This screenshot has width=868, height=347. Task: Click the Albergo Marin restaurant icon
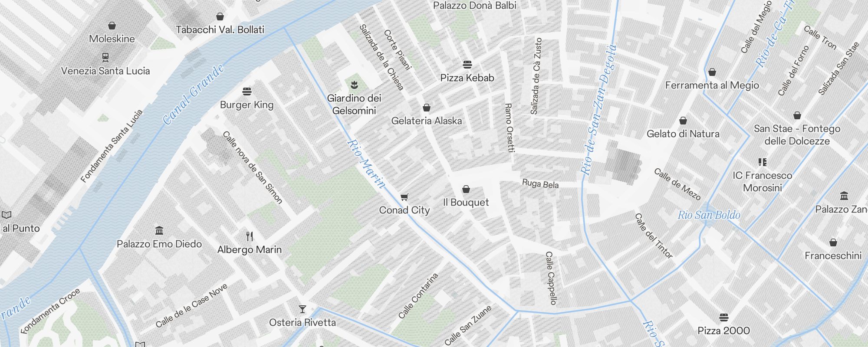(x=250, y=236)
